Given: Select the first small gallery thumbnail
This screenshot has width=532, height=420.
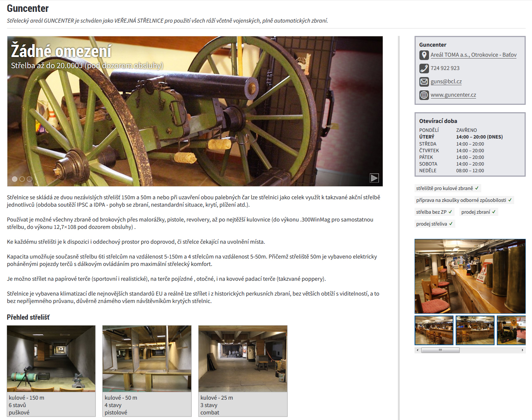Looking at the screenshot, I should click(434, 330).
